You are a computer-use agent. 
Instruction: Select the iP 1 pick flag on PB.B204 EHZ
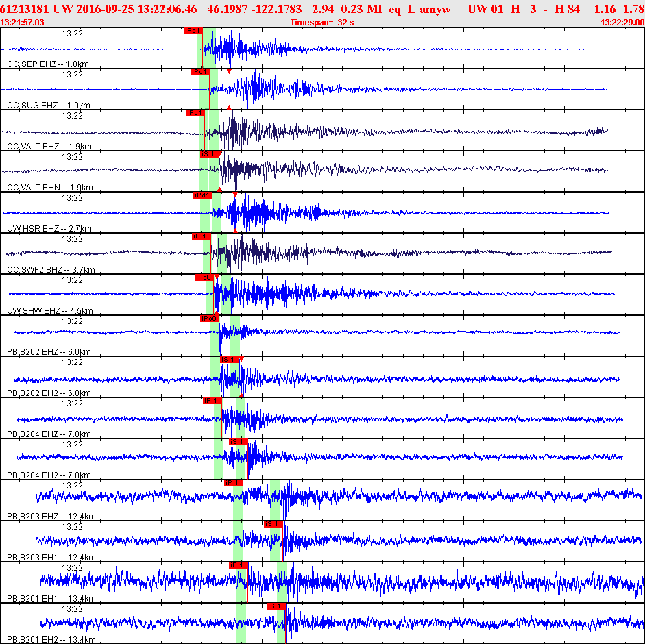pyautogui.click(x=212, y=401)
